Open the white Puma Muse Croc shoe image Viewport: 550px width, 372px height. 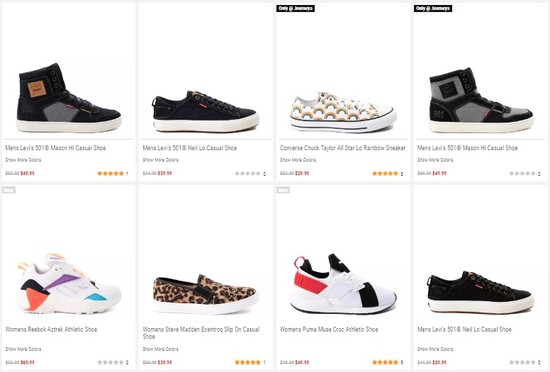tap(343, 284)
